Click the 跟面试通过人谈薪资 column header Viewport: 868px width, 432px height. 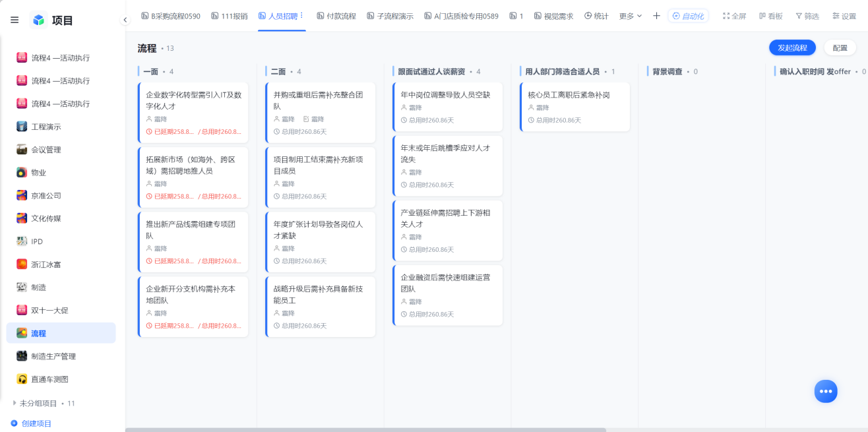pos(431,71)
